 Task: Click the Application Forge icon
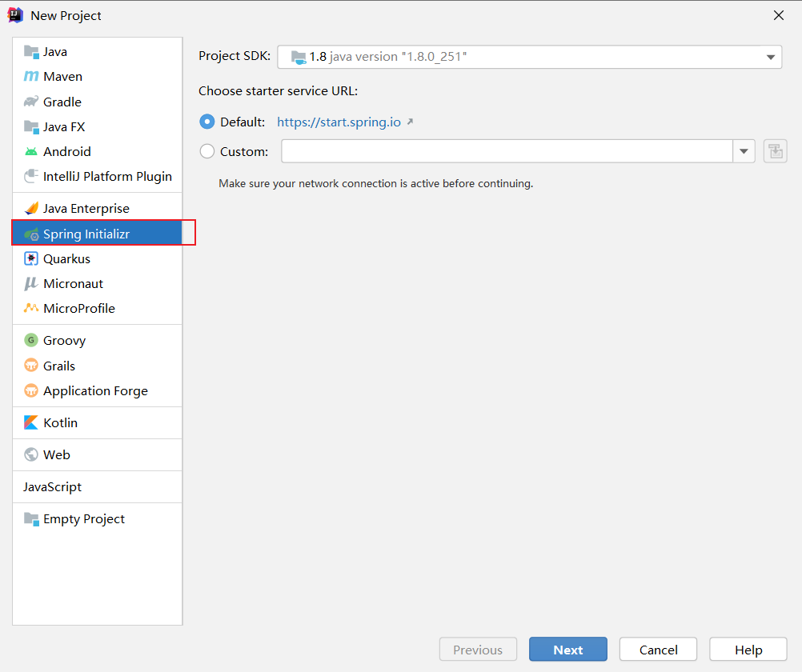pyautogui.click(x=31, y=390)
